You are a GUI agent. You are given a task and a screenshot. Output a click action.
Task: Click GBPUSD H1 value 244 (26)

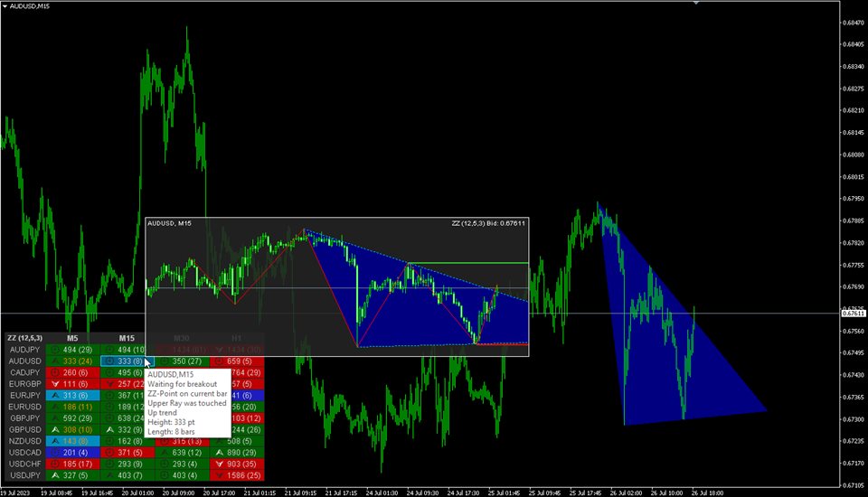pos(246,429)
